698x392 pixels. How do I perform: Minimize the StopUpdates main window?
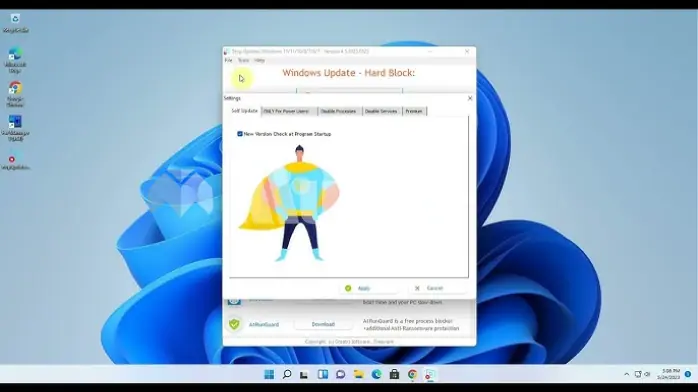[x=430, y=52]
